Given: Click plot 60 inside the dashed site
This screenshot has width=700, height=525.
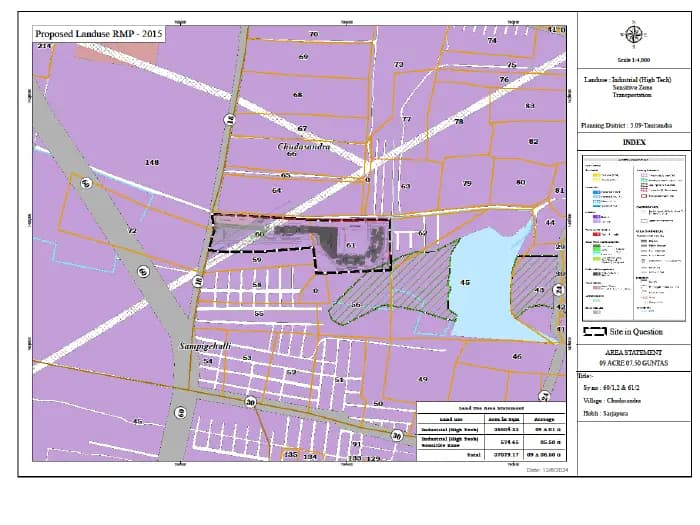Looking at the screenshot, I should point(259,234).
